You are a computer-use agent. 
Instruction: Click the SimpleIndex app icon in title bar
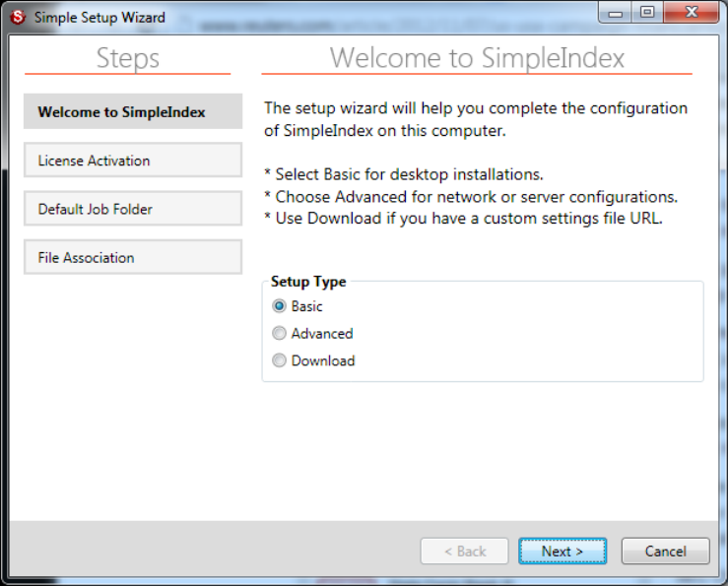click(x=16, y=17)
